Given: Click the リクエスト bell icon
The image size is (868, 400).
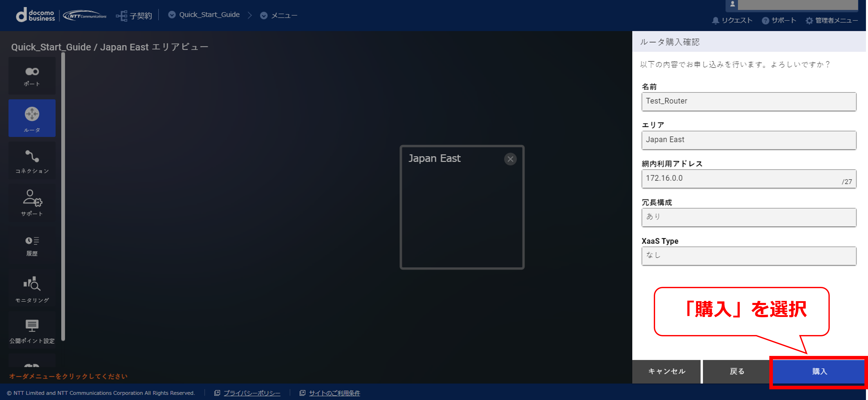Looking at the screenshot, I should (x=715, y=21).
